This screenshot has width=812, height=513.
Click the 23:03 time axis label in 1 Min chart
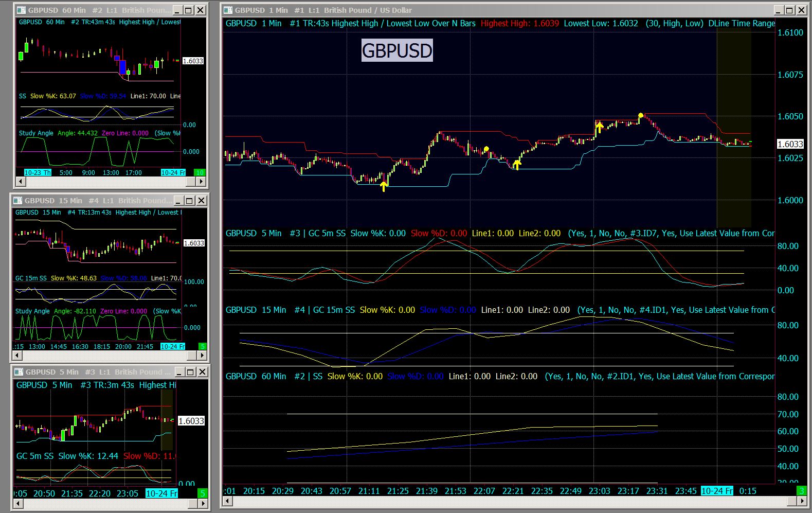(x=599, y=491)
